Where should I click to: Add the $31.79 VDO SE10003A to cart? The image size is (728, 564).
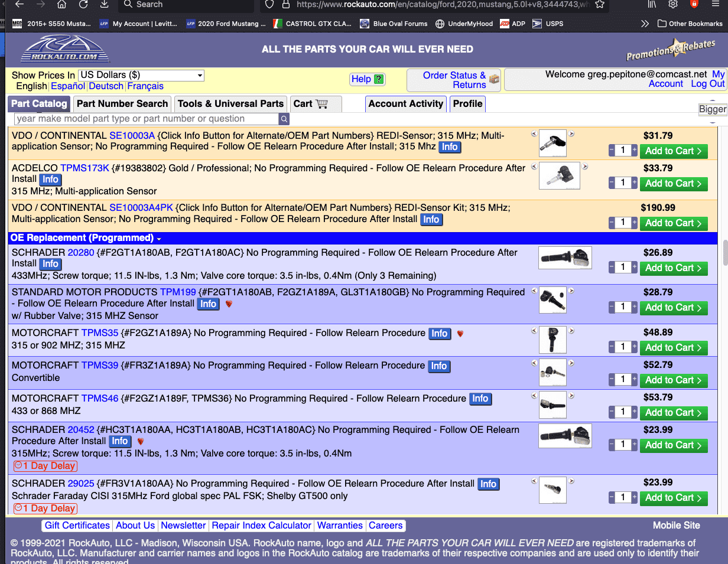point(674,151)
